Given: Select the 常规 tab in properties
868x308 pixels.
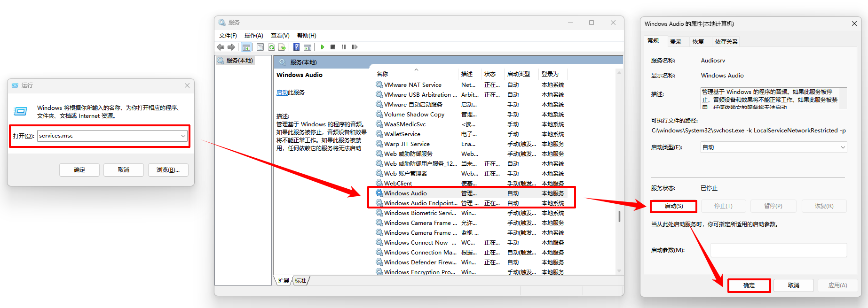Looking at the screenshot, I should pyautogui.click(x=653, y=41).
